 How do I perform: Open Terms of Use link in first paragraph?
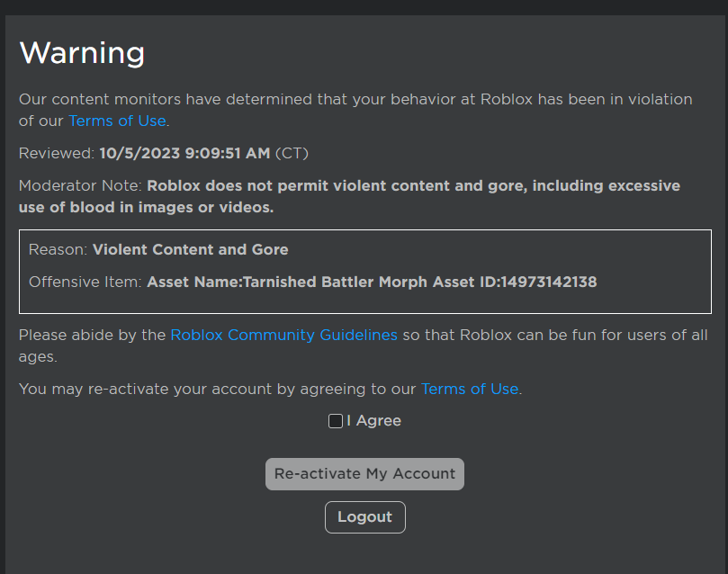[117, 121]
